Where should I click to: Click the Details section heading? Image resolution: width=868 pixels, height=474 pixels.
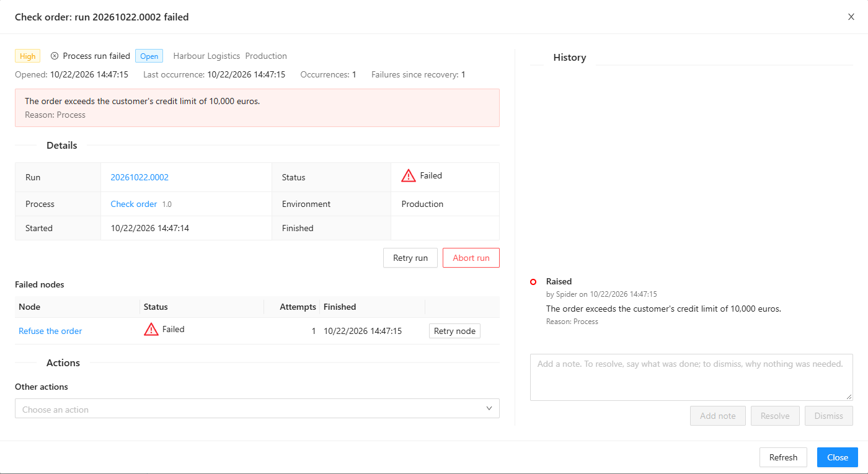pos(62,146)
